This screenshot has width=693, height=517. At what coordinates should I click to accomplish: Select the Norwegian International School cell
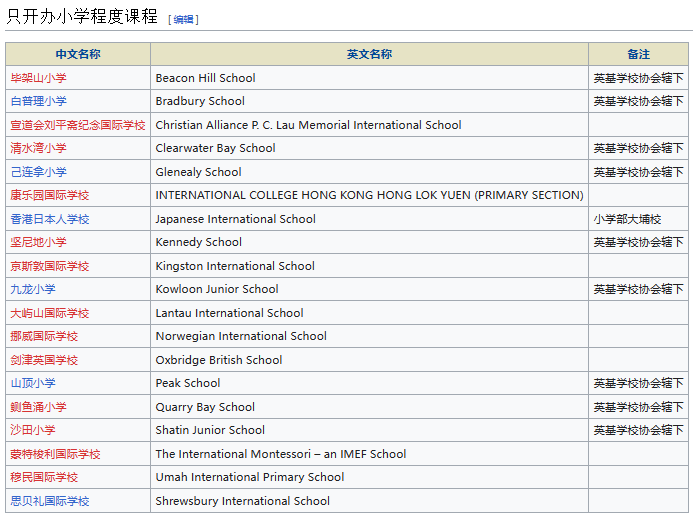coord(369,336)
